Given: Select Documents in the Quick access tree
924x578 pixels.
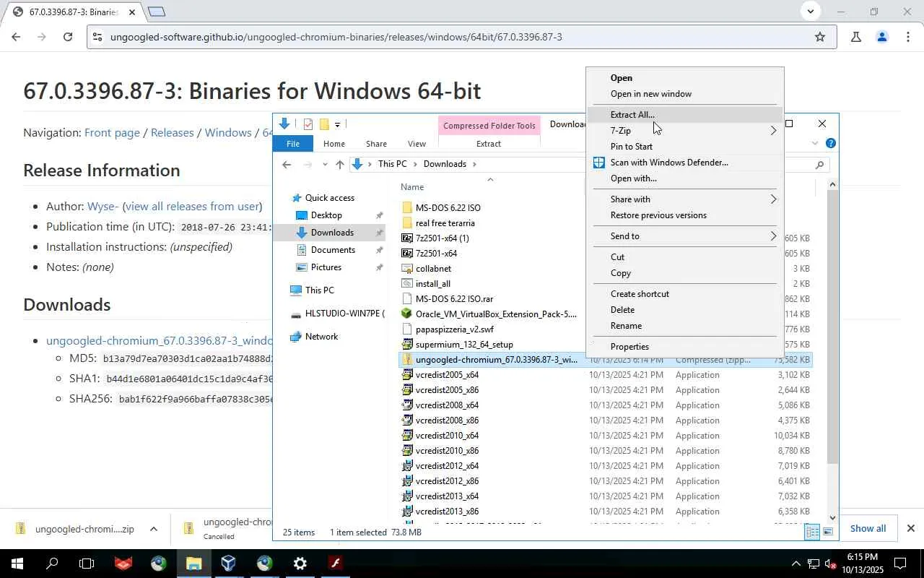Looking at the screenshot, I should point(333,250).
